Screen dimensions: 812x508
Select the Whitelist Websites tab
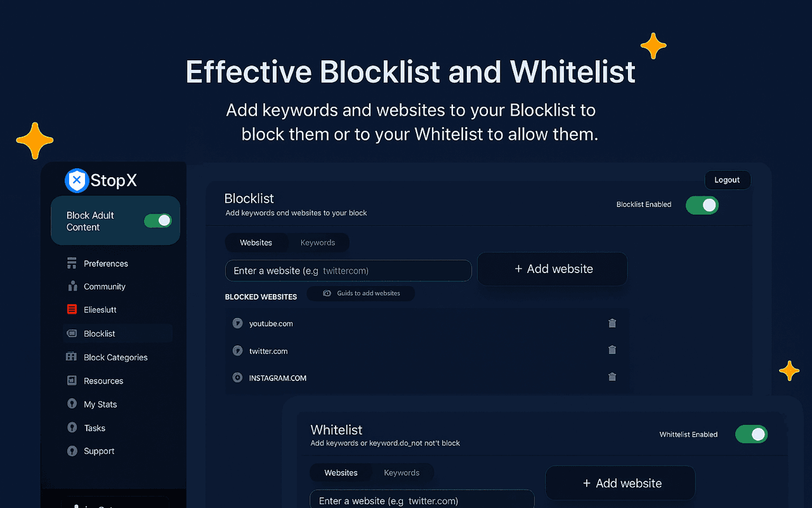(341, 472)
